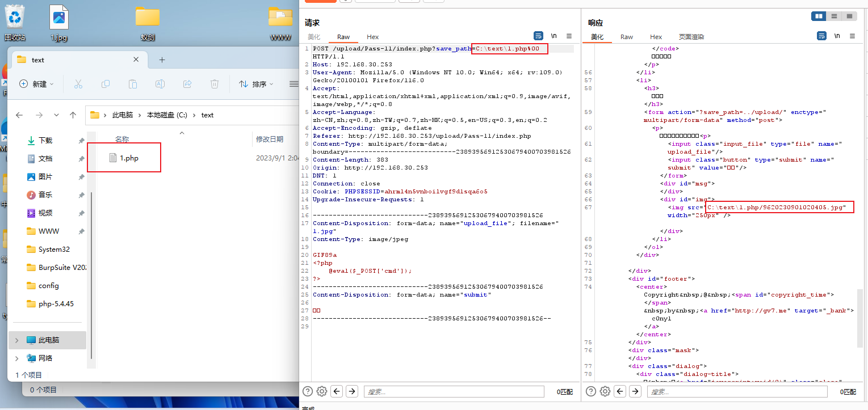868x410 pixels.
Task: Click the Share icon in Explorer toolbar
Action: tap(187, 84)
